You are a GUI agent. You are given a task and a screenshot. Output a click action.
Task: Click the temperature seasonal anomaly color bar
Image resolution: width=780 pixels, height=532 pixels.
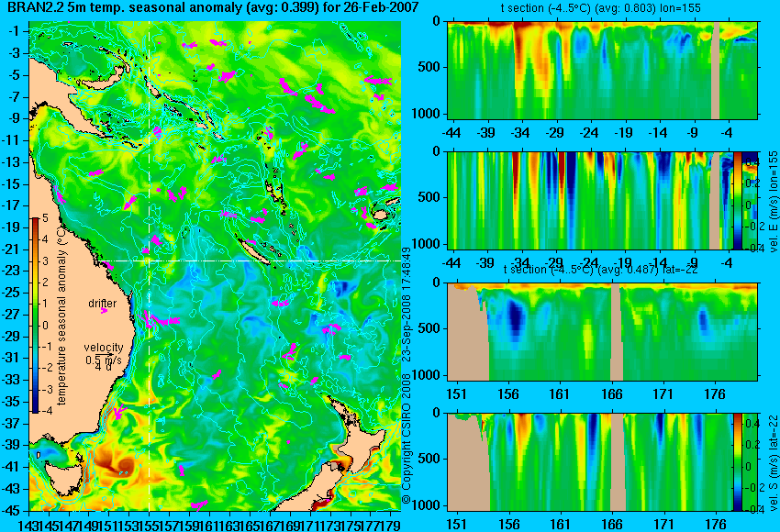click(36, 316)
